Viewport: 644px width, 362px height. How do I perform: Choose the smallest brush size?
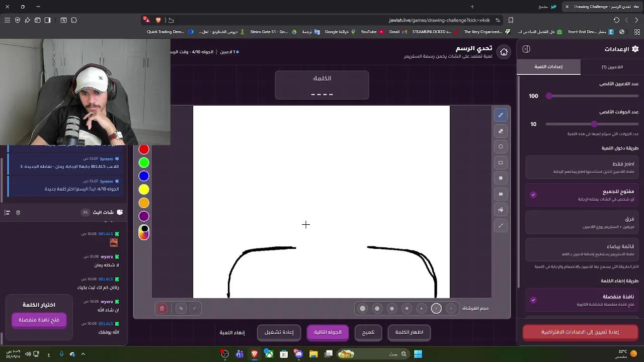pos(451,308)
